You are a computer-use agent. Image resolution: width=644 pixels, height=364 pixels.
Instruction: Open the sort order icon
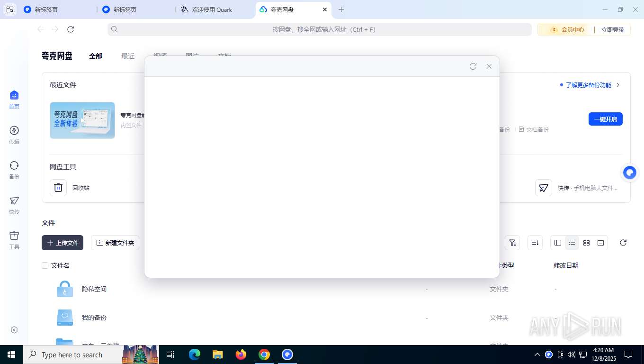pyautogui.click(x=536, y=243)
